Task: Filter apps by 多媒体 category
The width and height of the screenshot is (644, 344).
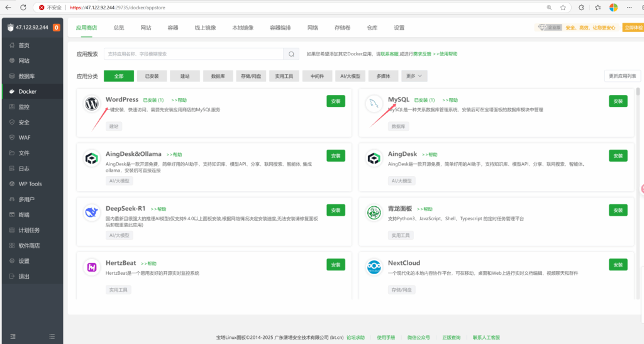Action: coord(383,76)
